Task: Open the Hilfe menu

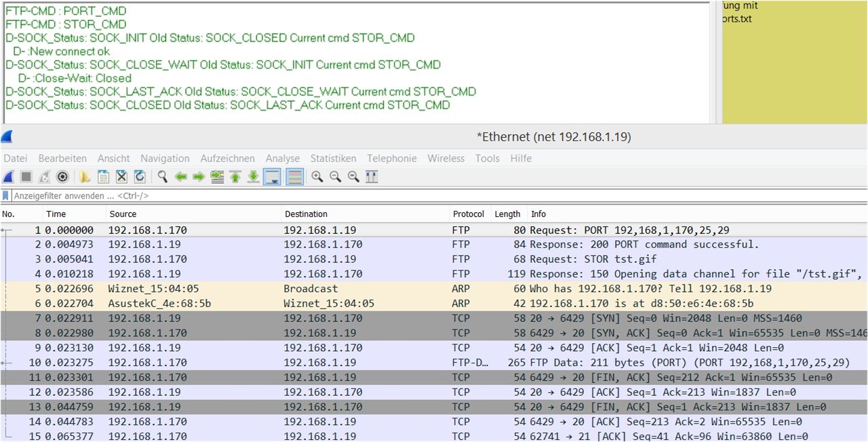Action: tap(521, 158)
